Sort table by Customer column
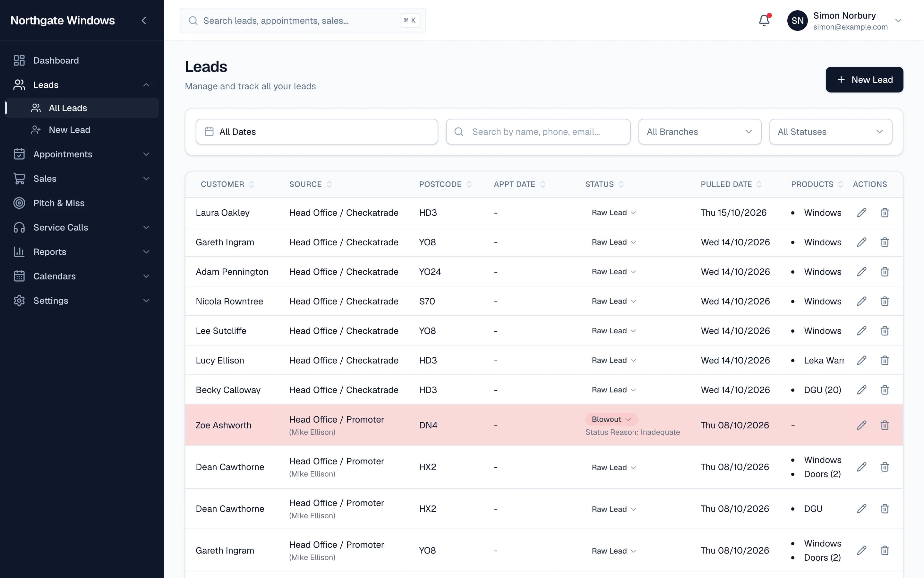This screenshot has height=578, width=924. [227, 184]
